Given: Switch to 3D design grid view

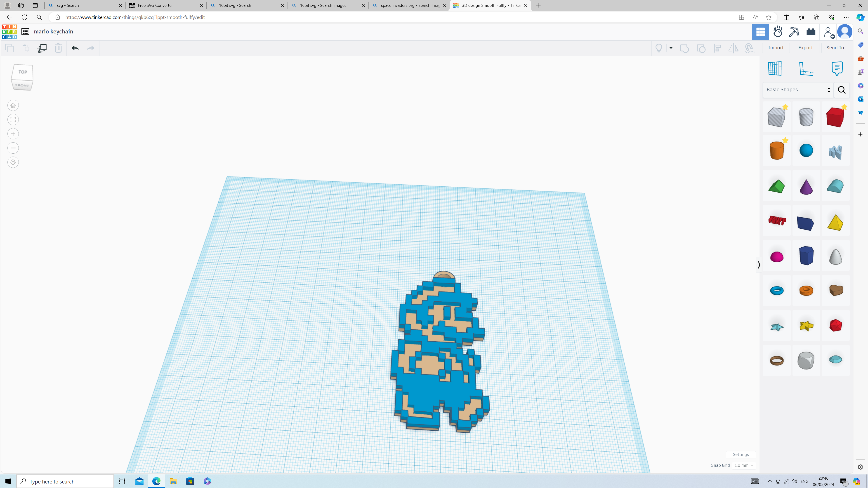Looking at the screenshot, I should tap(760, 32).
